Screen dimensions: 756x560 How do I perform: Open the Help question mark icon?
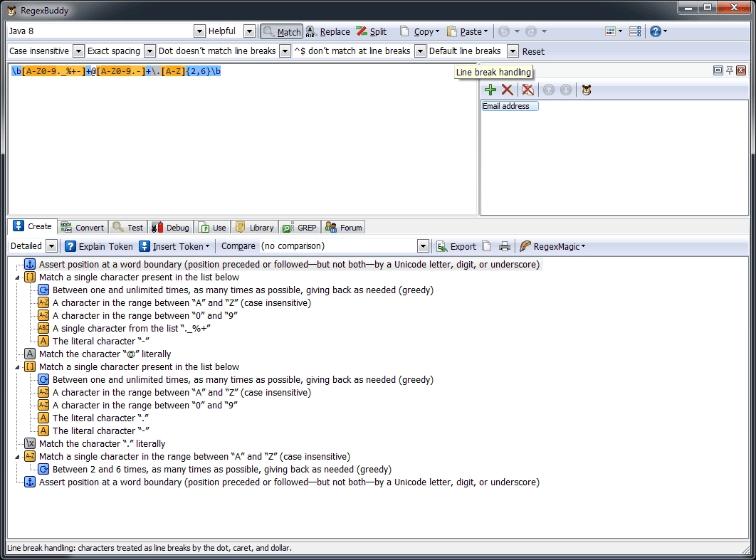655,31
